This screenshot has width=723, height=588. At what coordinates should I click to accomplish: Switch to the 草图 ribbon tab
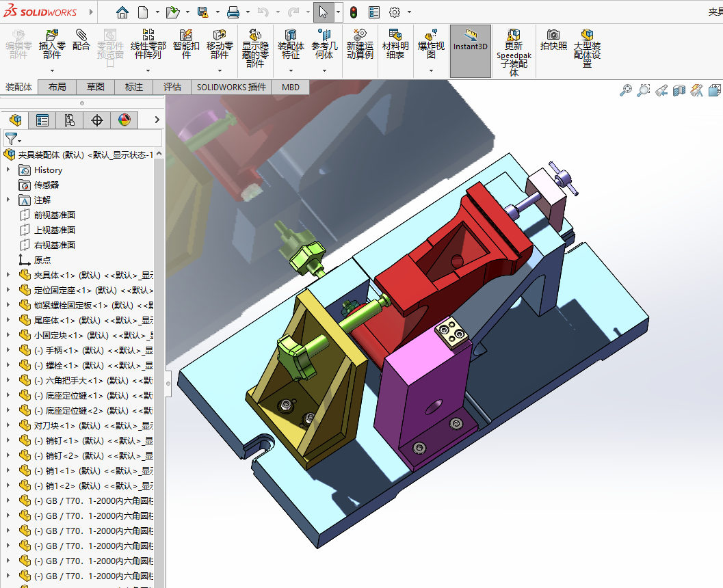click(x=96, y=87)
